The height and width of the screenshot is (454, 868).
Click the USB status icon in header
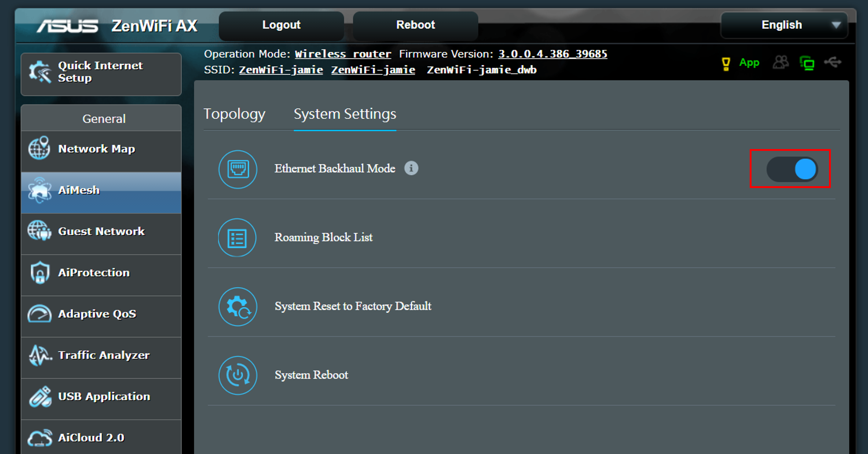point(833,62)
